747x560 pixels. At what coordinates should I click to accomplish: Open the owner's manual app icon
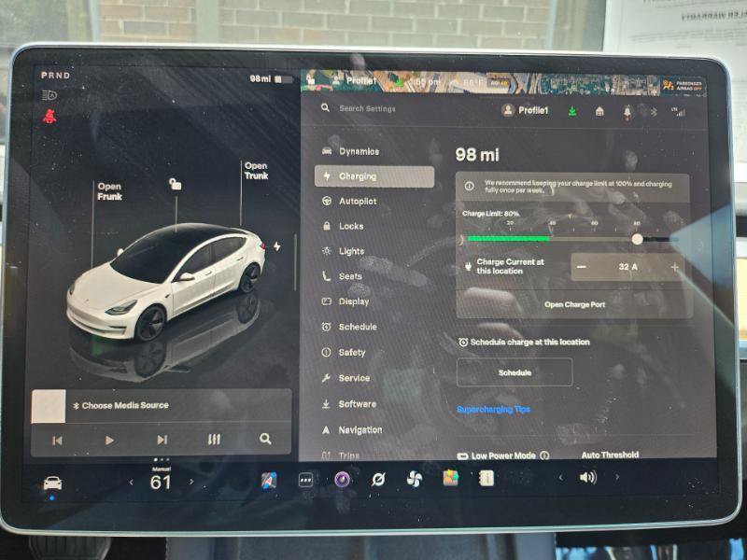pyautogui.click(x=486, y=478)
